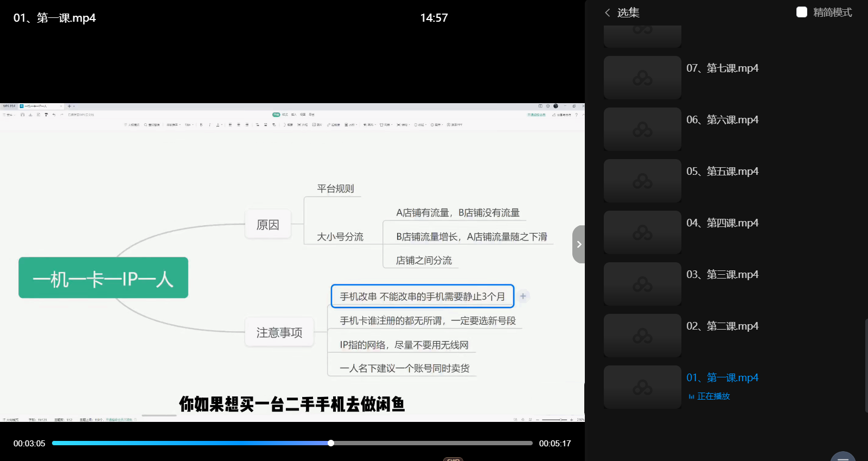Open the font size dropdown in WPS toolbar
Image resolution: width=868 pixels, height=461 pixels.
pyautogui.click(x=189, y=125)
